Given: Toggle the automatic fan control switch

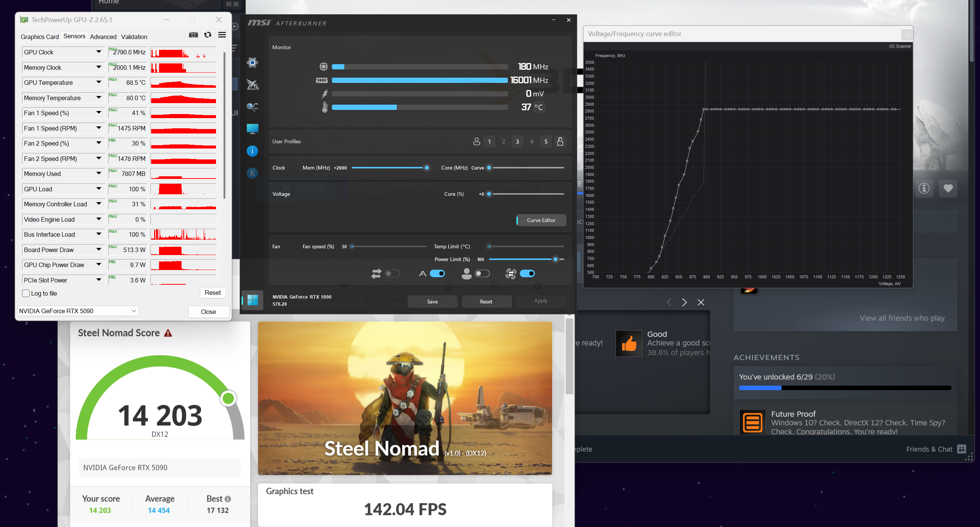Looking at the screenshot, I should [437, 273].
